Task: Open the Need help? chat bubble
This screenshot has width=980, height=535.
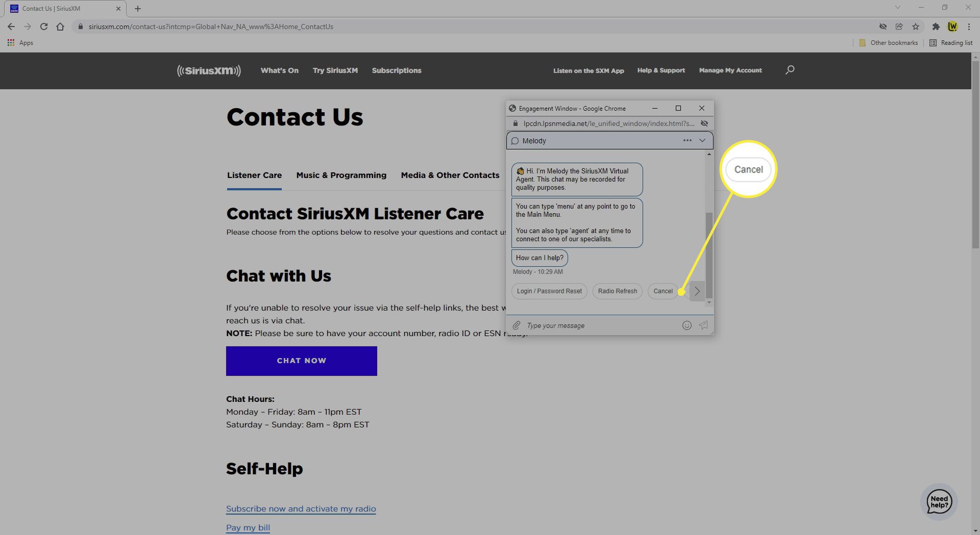Action: pyautogui.click(x=939, y=502)
